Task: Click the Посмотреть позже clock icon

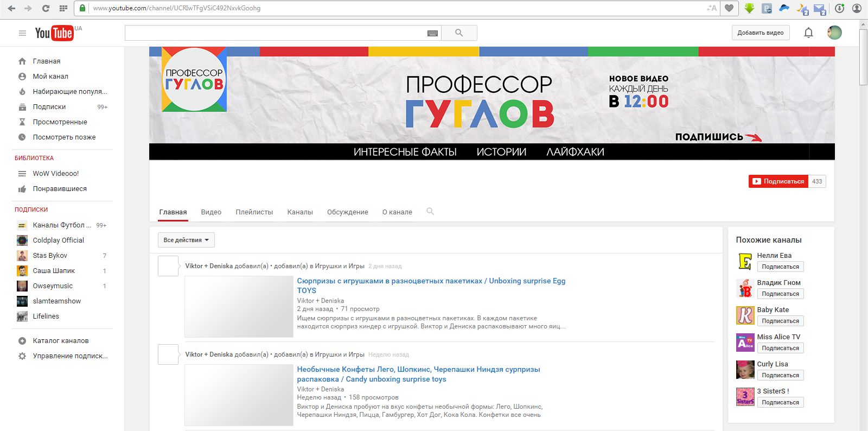Action: (x=22, y=137)
